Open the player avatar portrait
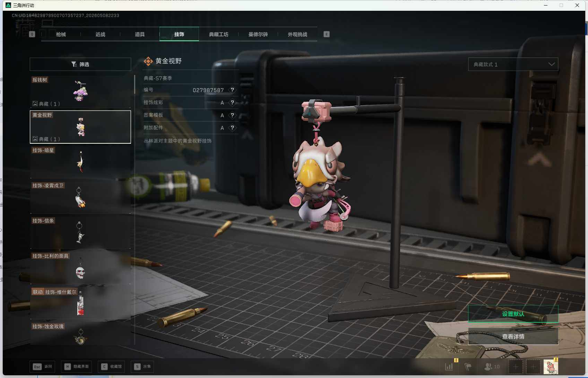 [x=551, y=367]
